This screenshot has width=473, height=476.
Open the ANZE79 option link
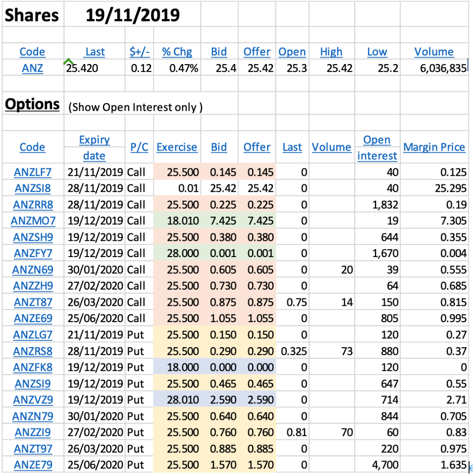(33, 465)
